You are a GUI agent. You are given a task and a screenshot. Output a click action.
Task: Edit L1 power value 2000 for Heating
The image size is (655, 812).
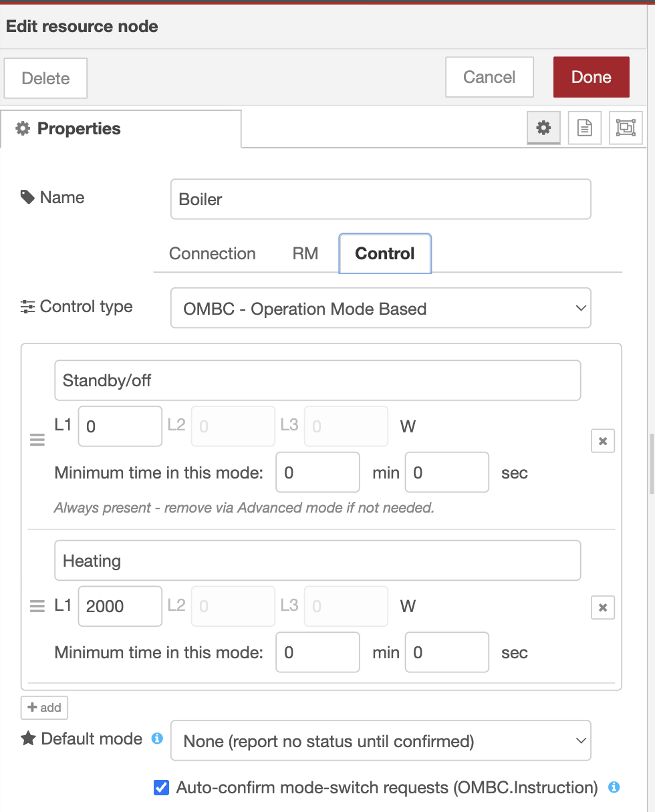click(x=120, y=606)
